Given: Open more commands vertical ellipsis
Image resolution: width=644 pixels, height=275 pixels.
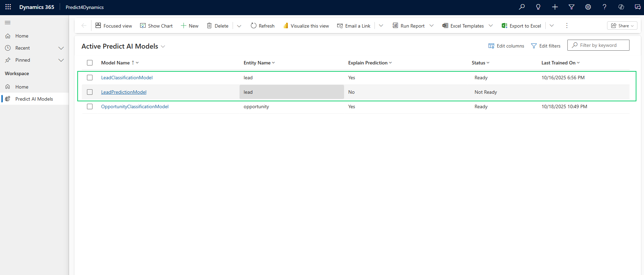Looking at the screenshot, I should [x=567, y=26].
